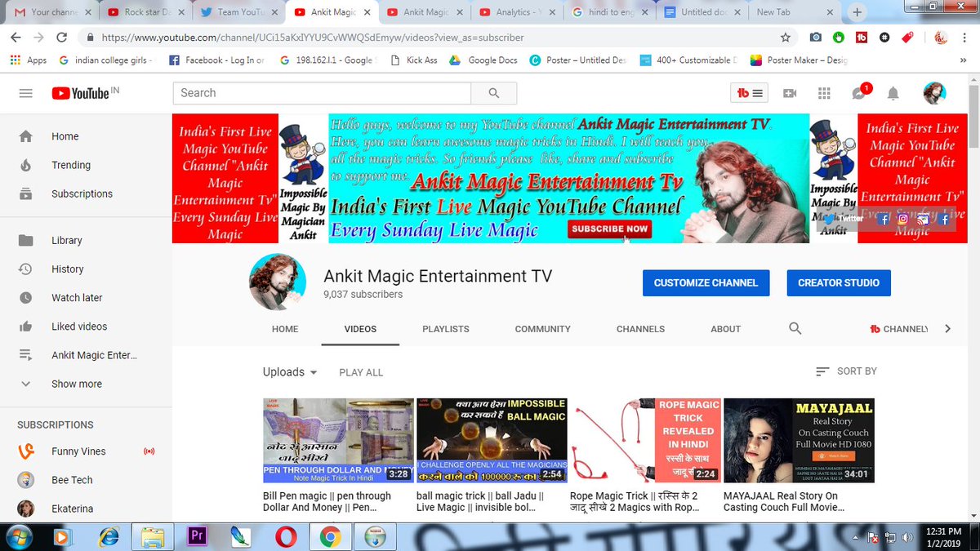This screenshot has height=551, width=980.
Task: Click the Twitter link on banner
Action: (844, 219)
